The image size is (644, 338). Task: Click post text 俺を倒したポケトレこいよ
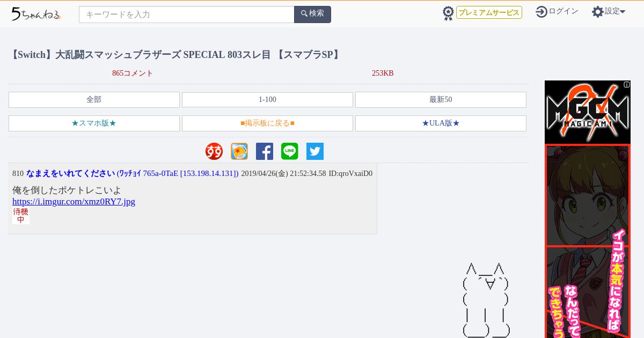coord(67,190)
